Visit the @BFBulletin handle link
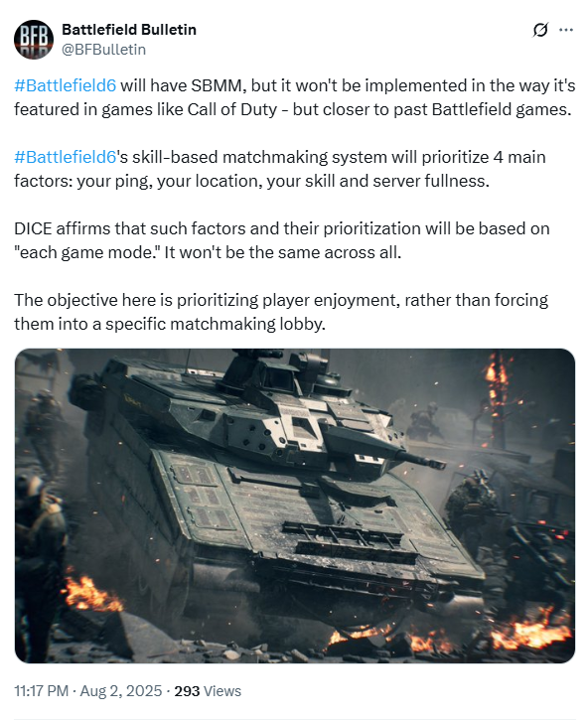 pyautogui.click(x=104, y=50)
